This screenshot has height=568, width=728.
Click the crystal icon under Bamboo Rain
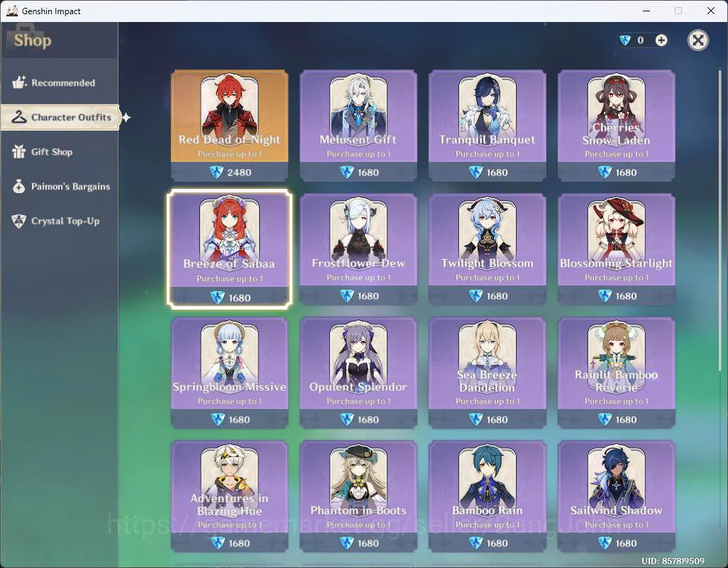pyautogui.click(x=475, y=543)
